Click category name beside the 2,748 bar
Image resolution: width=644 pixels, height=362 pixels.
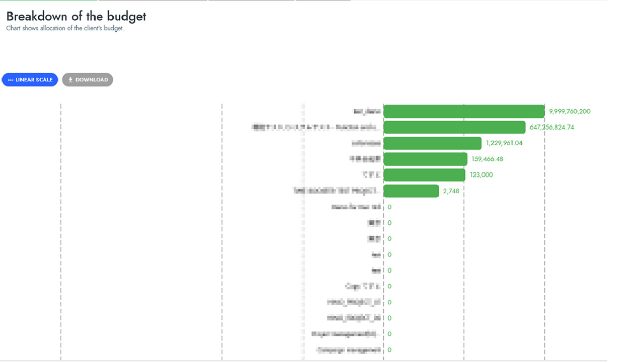coord(337,191)
